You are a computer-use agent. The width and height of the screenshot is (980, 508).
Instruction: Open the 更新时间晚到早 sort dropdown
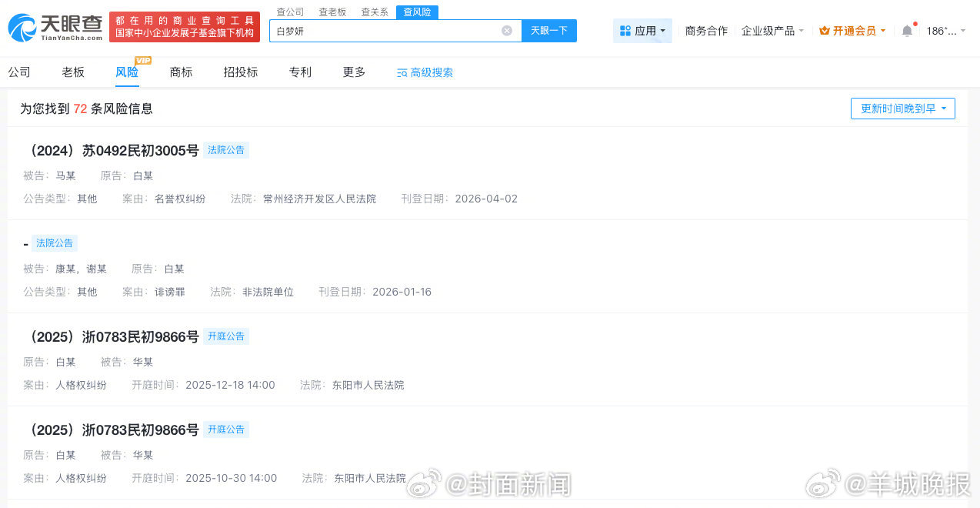point(903,109)
